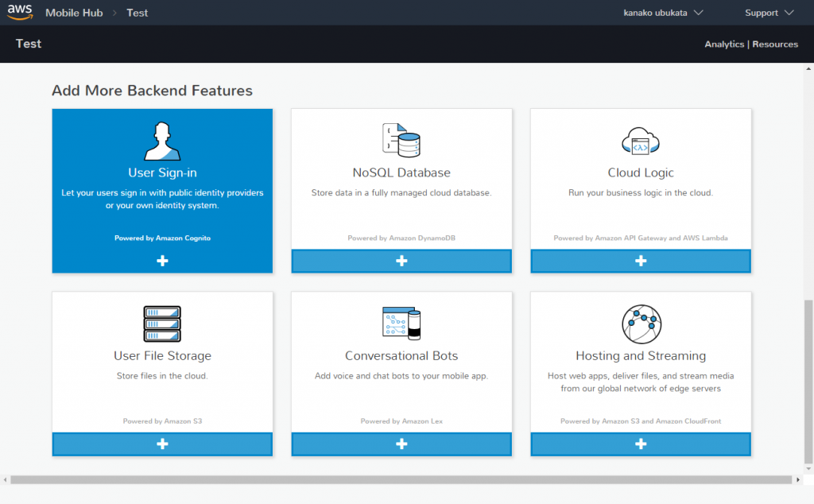Click the User Sign-in person icon

[x=162, y=141]
